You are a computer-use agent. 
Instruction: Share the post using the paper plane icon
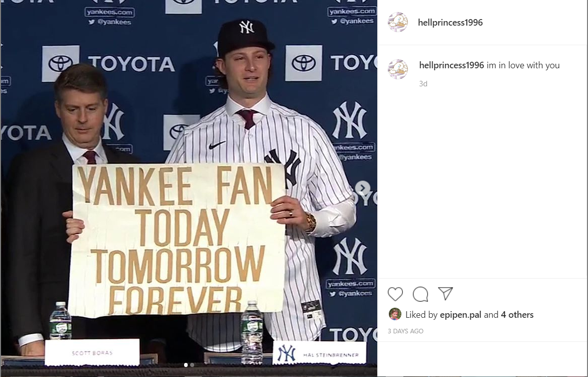[x=446, y=294]
